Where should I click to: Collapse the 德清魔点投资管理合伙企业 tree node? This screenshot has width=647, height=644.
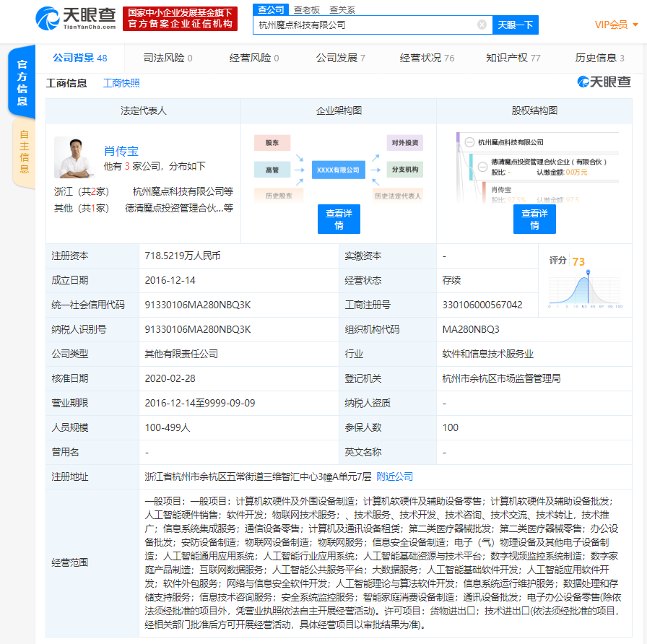pyautogui.click(x=482, y=162)
